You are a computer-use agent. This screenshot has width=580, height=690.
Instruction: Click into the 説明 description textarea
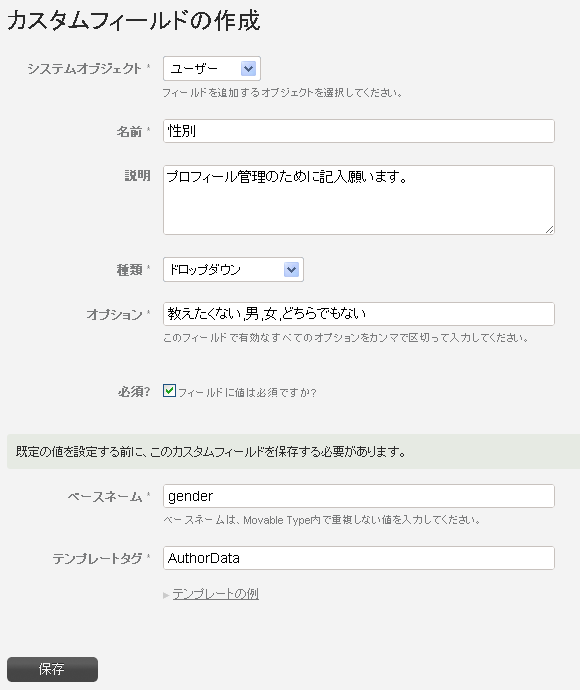tap(359, 200)
